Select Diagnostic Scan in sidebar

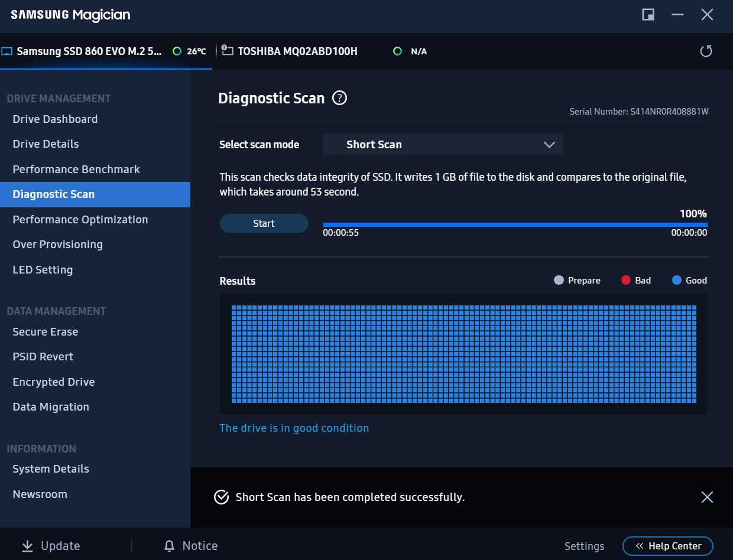pos(95,194)
